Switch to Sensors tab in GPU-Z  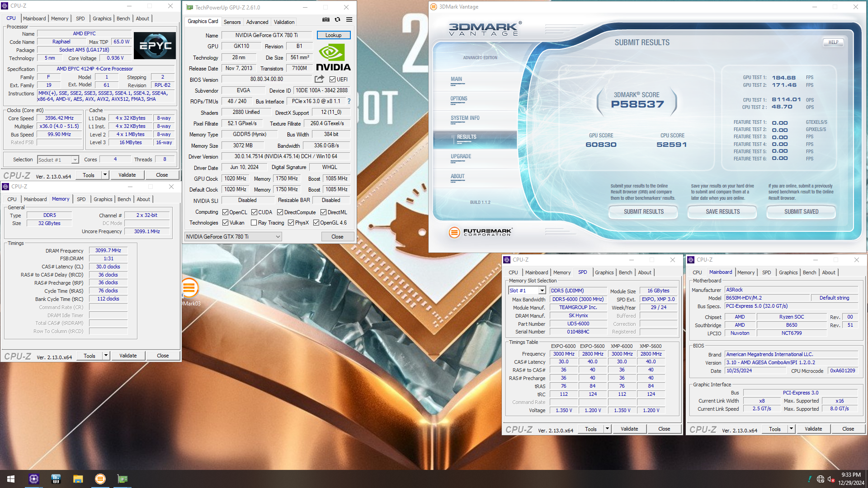click(232, 22)
